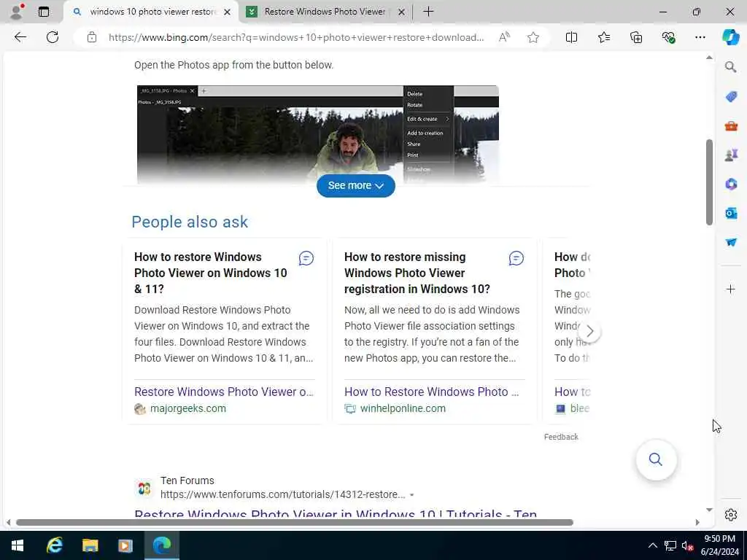Open the tab actions menu icon
Image resolution: width=747 pixels, height=560 pixels.
(43, 12)
